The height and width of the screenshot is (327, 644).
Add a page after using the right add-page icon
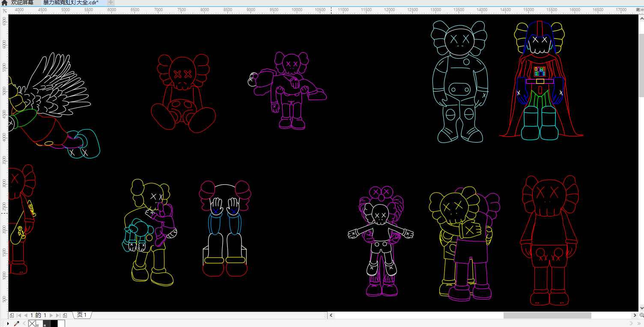point(65,315)
